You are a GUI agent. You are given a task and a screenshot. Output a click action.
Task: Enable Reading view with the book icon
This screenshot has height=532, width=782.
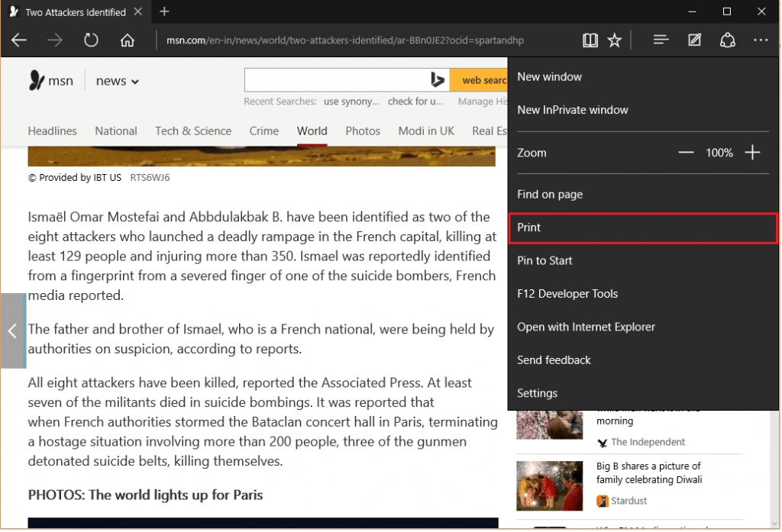pos(590,40)
